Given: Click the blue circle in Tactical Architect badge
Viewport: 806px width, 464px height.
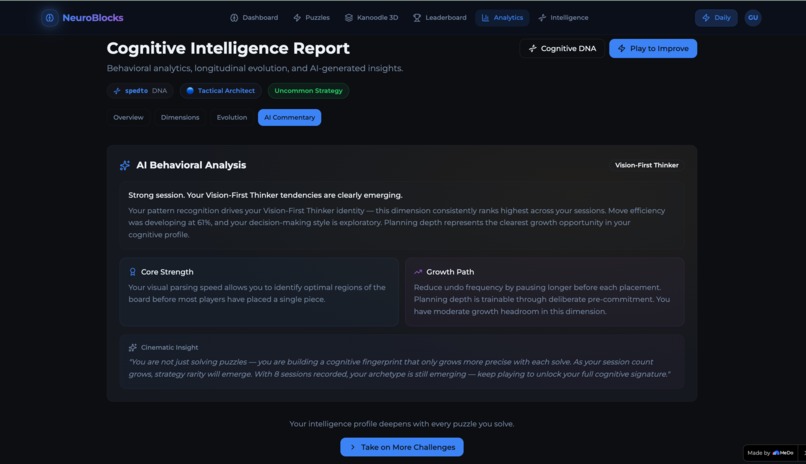Looking at the screenshot, I should pyautogui.click(x=190, y=90).
